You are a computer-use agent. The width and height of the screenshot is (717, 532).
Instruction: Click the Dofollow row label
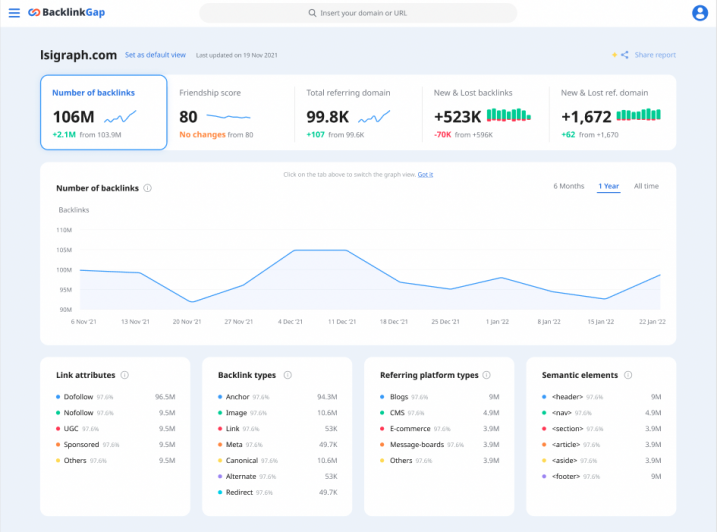(x=78, y=397)
